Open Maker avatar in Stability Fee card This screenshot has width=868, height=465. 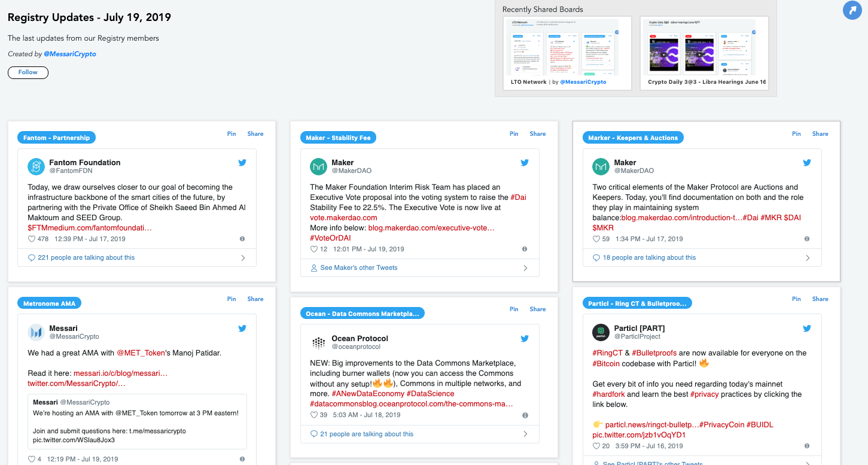318,166
